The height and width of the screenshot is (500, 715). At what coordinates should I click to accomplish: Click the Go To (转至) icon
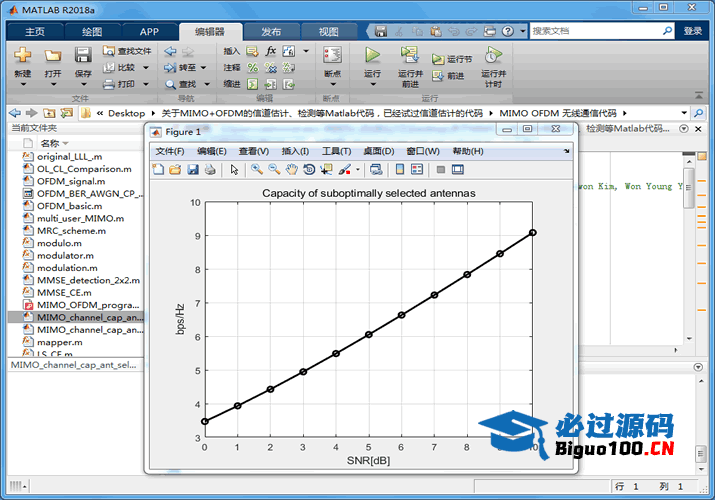tap(170, 67)
